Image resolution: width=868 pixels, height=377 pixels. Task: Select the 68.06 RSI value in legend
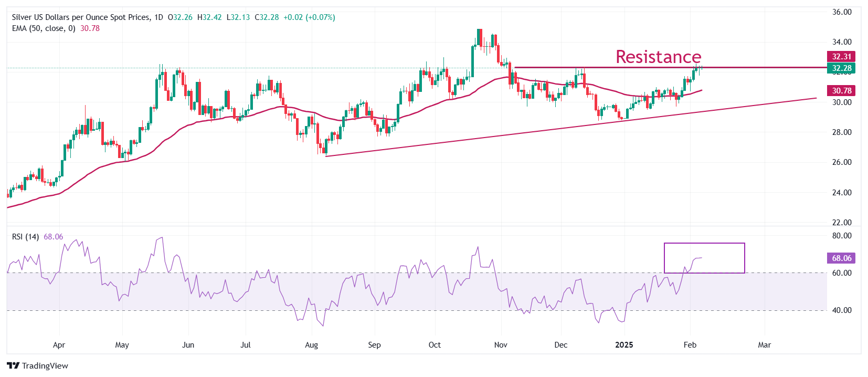coord(53,237)
